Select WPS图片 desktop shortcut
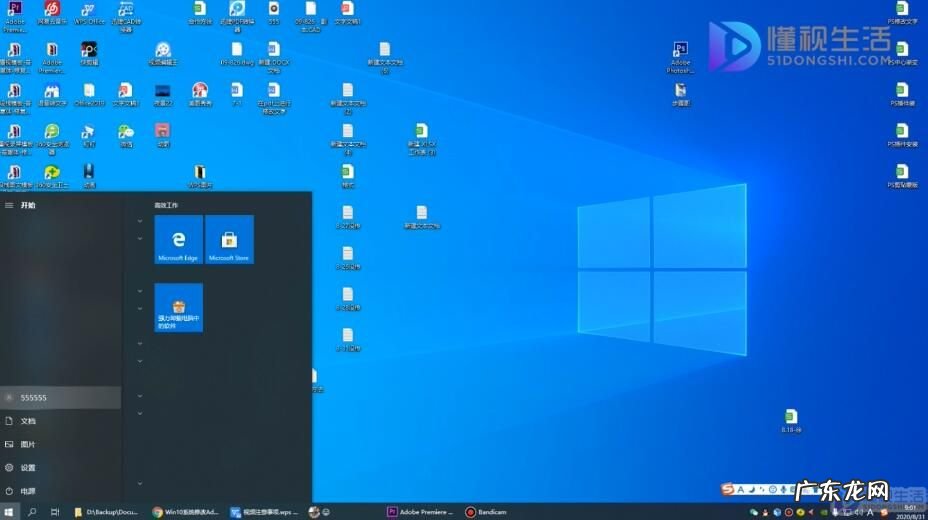The height and width of the screenshot is (520, 928). pyautogui.click(x=199, y=176)
